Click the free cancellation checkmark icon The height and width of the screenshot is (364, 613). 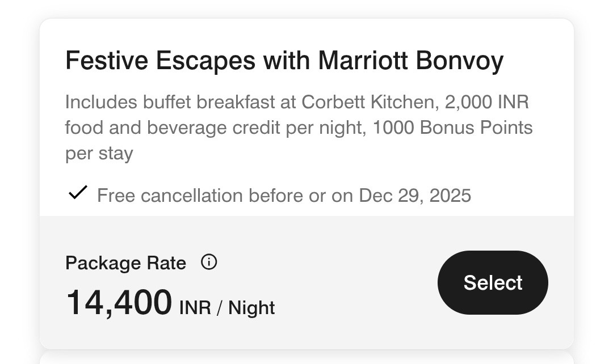(77, 193)
